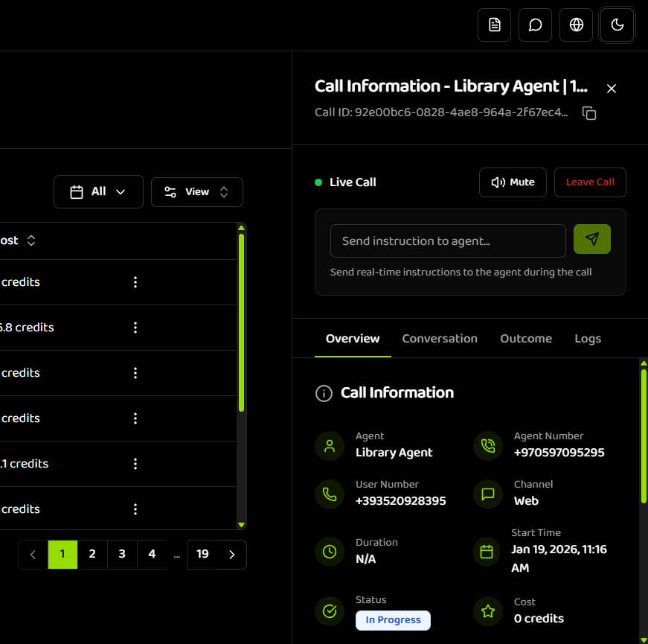Viewport: 648px width, 644px height.
Task: Jump to page 19 of results
Action: [x=202, y=554]
